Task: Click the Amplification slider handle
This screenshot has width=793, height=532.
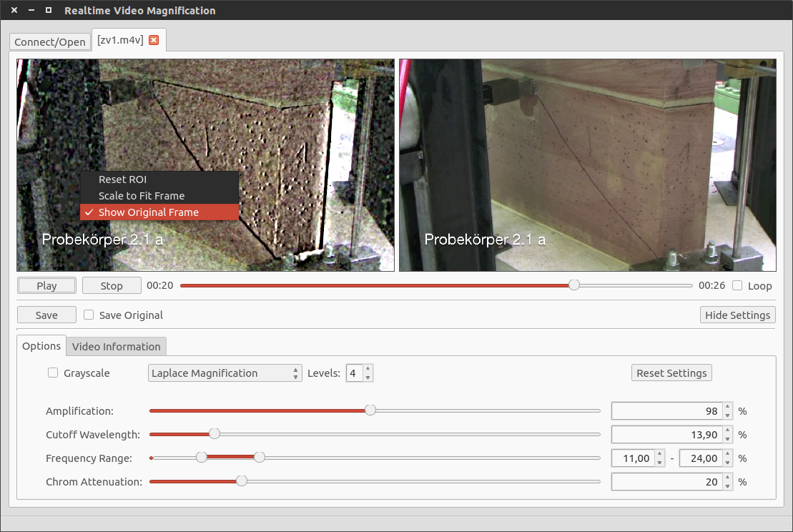Action: 370,410
